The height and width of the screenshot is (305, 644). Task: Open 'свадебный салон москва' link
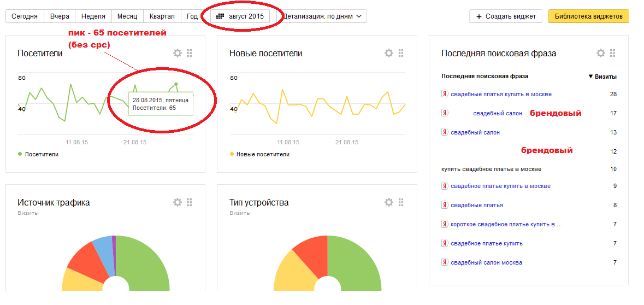pyautogui.click(x=486, y=262)
